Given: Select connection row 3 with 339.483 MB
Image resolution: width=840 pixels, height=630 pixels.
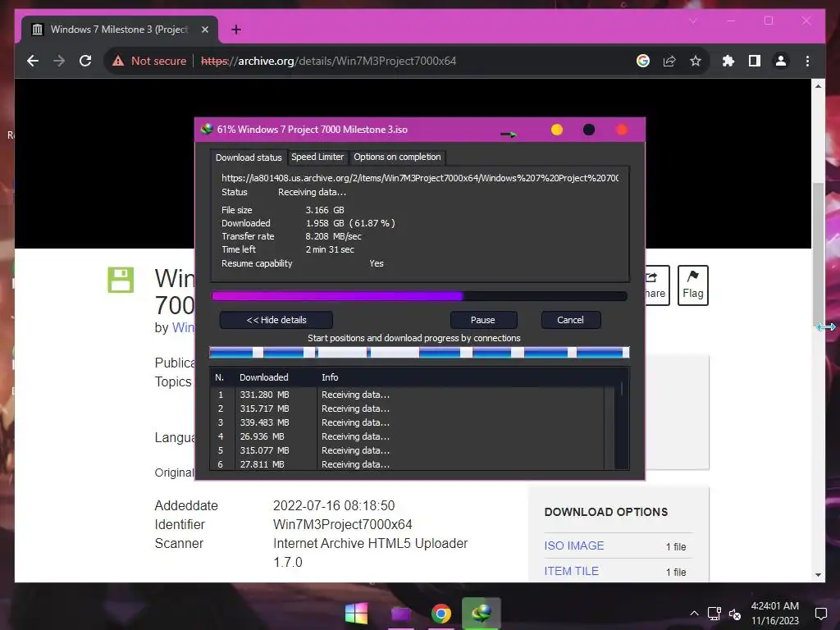Looking at the screenshot, I should click(407, 422).
